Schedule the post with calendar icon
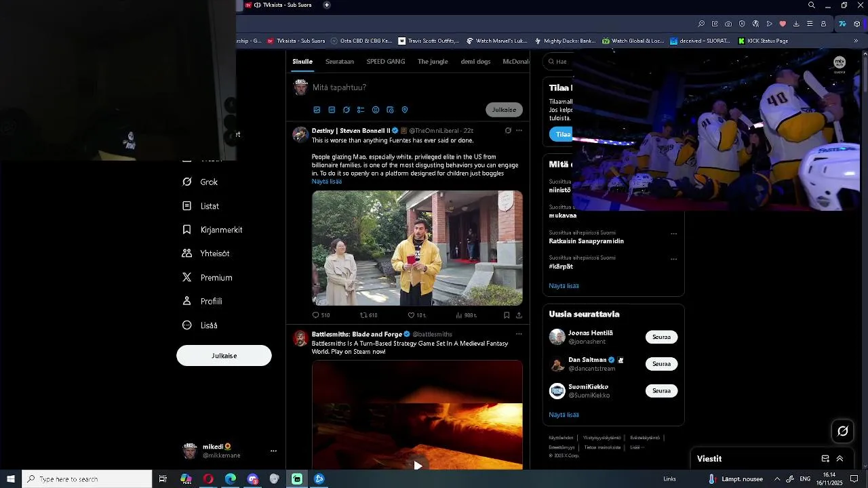868x488 pixels. [390, 110]
